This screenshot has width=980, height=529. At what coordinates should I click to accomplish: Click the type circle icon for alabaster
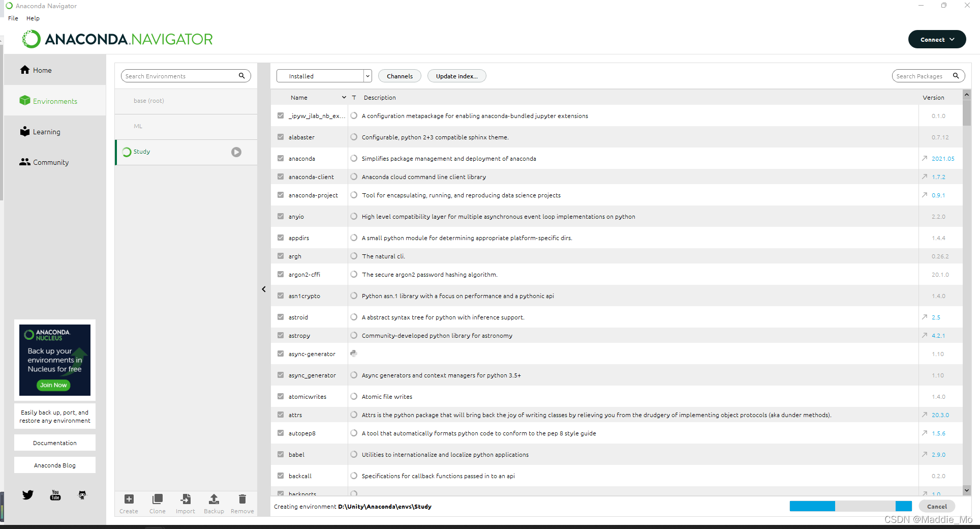point(354,137)
